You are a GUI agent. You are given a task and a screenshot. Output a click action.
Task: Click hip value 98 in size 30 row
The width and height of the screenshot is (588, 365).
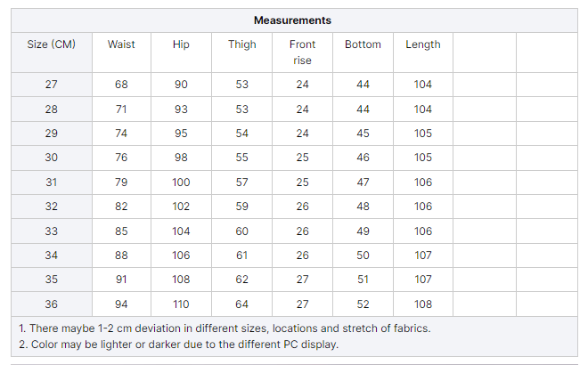point(181,158)
